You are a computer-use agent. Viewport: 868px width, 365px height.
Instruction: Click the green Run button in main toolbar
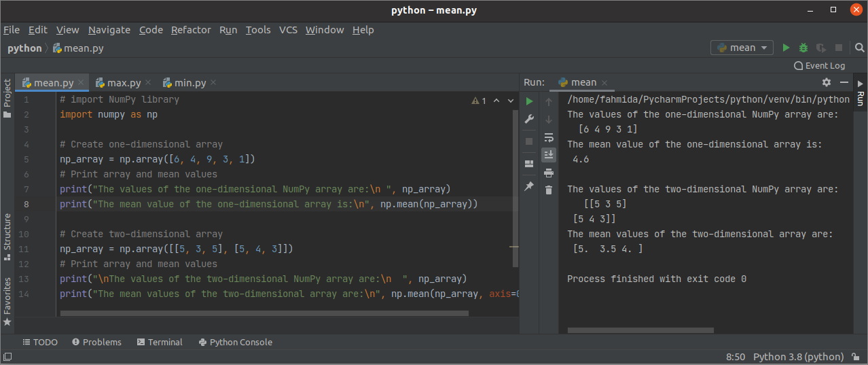[786, 48]
